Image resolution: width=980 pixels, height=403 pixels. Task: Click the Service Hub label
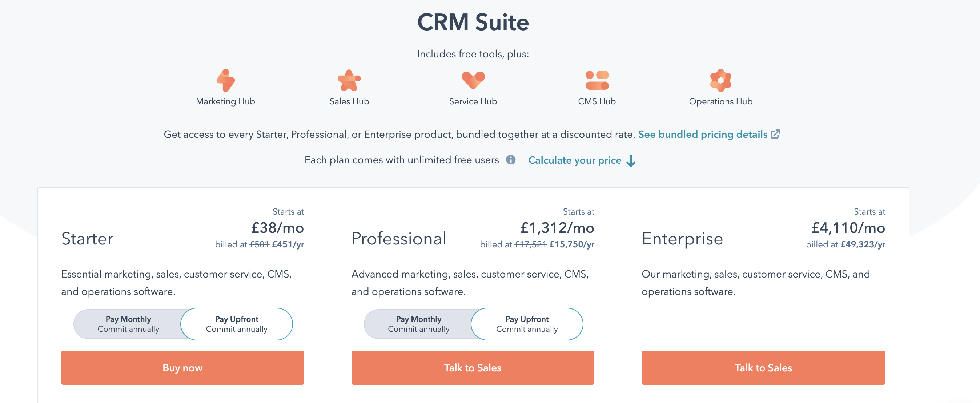click(x=473, y=101)
